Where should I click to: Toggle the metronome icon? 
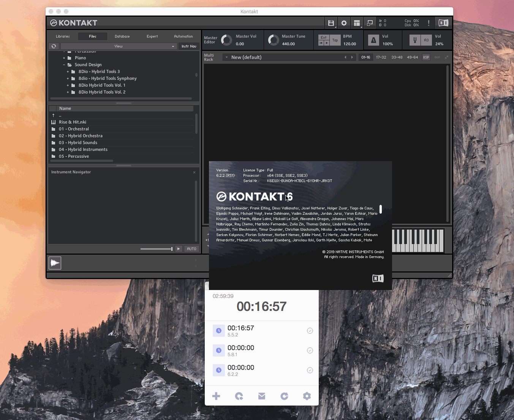[373, 40]
